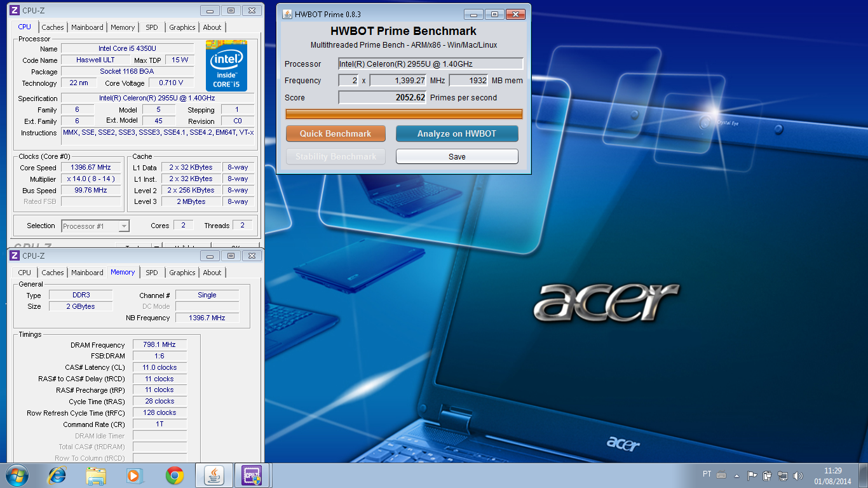Open Memory tab in top CPU-Z window
This screenshot has height=488, width=868.
pos(123,27)
